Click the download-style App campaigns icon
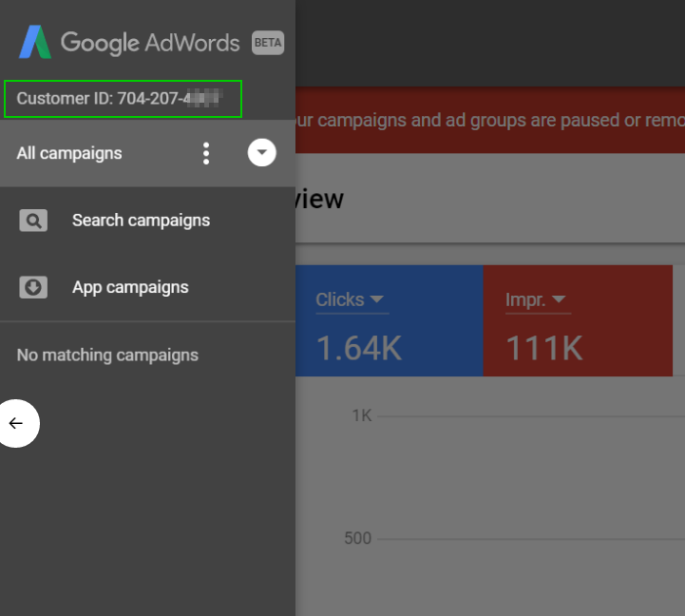 point(33,287)
